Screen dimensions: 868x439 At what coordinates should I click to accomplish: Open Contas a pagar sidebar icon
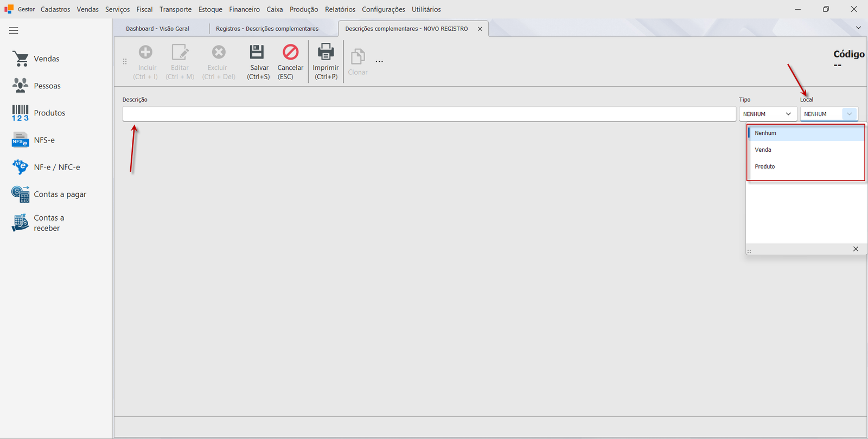[x=21, y=194]
